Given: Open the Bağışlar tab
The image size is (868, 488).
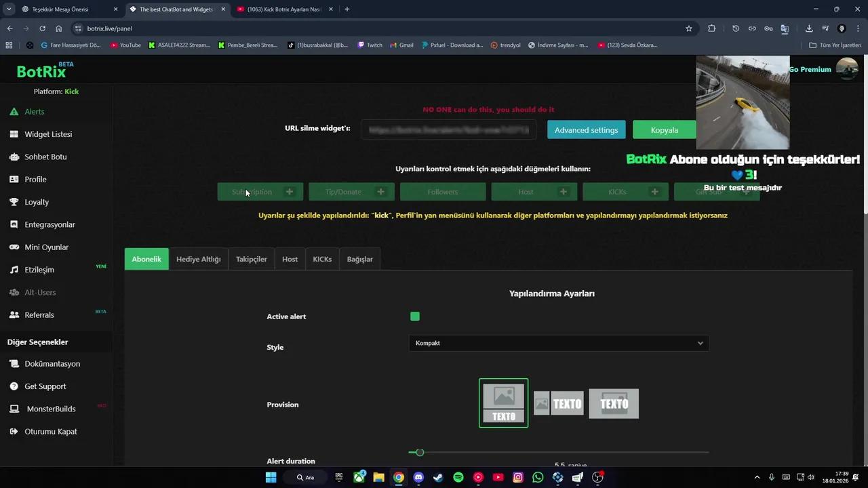Looking at the screenshot, I should pyautogui.click(x=359, y=259).
